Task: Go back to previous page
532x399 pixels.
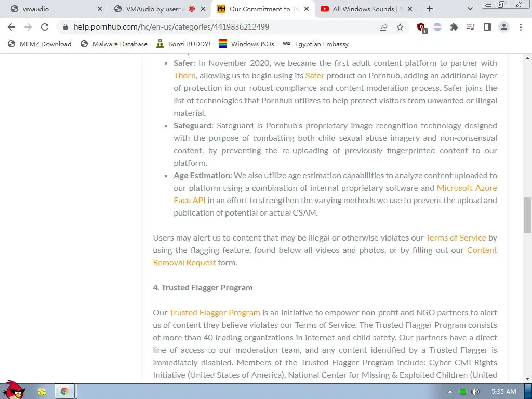Action: point(11,27)
